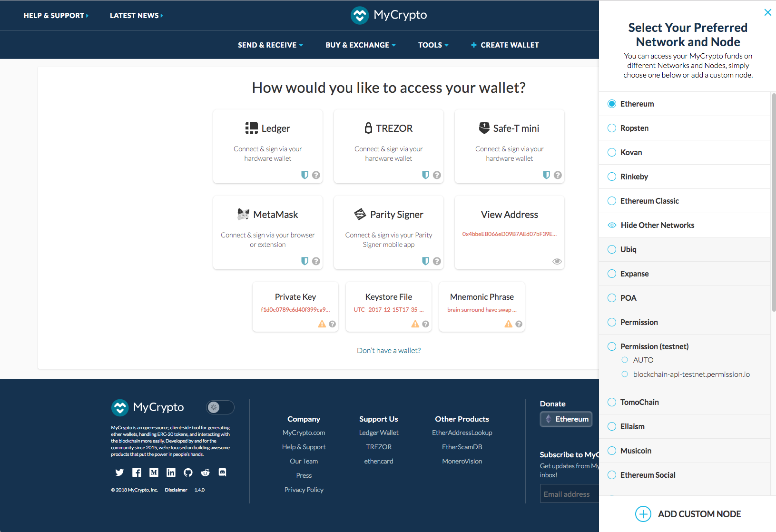Screen dimensions: 776x532
Task: Select the Expanse network
Action: click(684, 274)
